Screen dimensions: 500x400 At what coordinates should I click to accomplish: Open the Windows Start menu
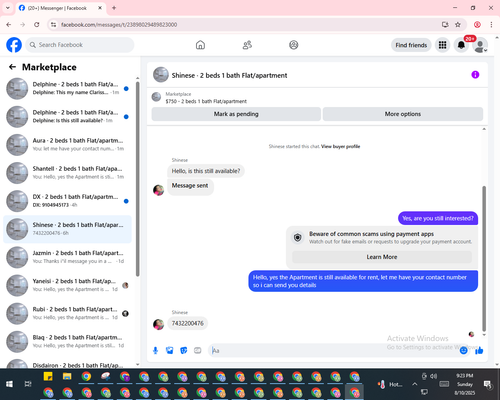click(x=9, y=384)
